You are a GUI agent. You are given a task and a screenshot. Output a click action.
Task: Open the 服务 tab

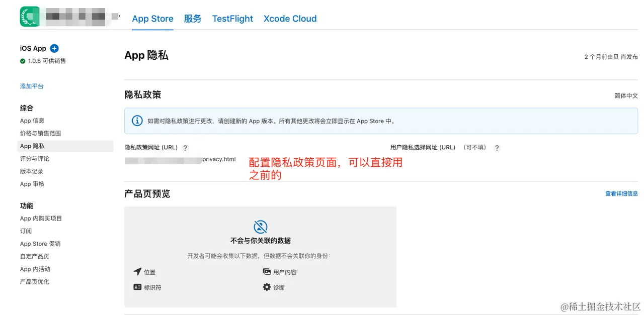(193, 19)
